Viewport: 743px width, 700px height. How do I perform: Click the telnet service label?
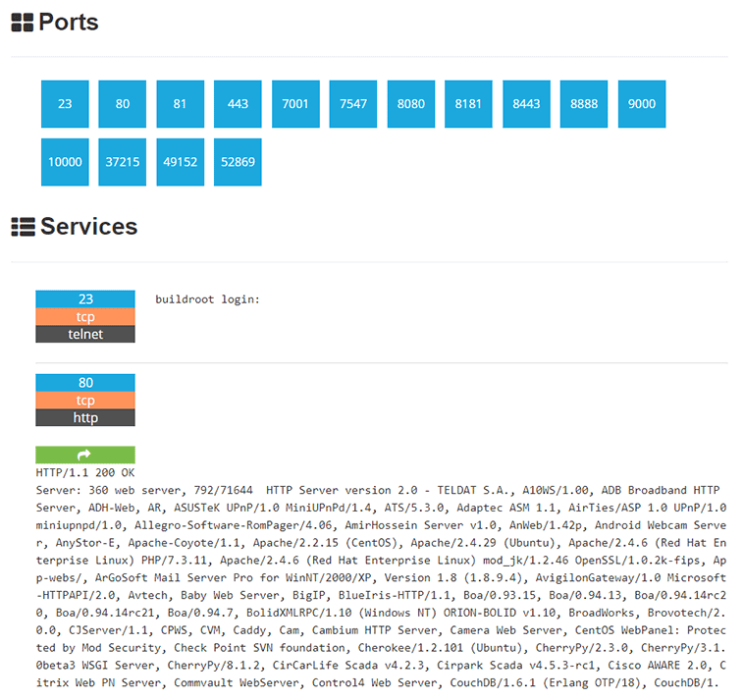(x=85, y=334)
